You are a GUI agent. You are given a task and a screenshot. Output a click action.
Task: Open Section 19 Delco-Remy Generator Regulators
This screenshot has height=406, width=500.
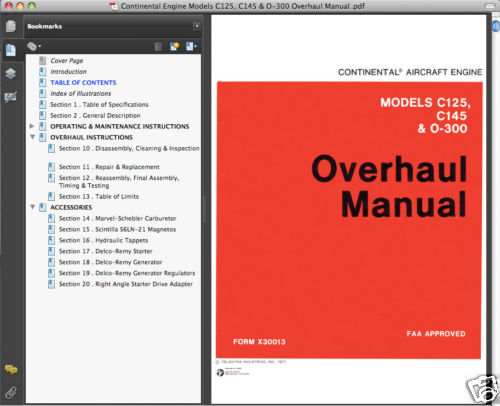tap(127, 273)
